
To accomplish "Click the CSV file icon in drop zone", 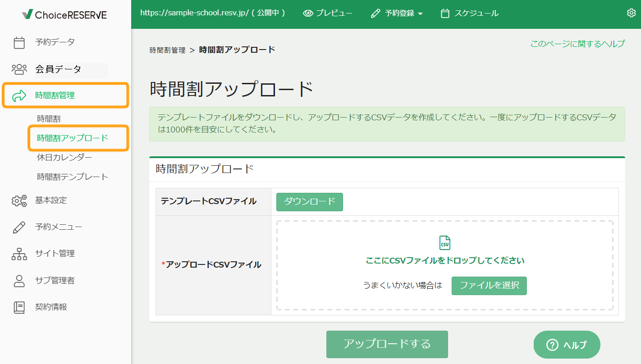I will [445, 242].
